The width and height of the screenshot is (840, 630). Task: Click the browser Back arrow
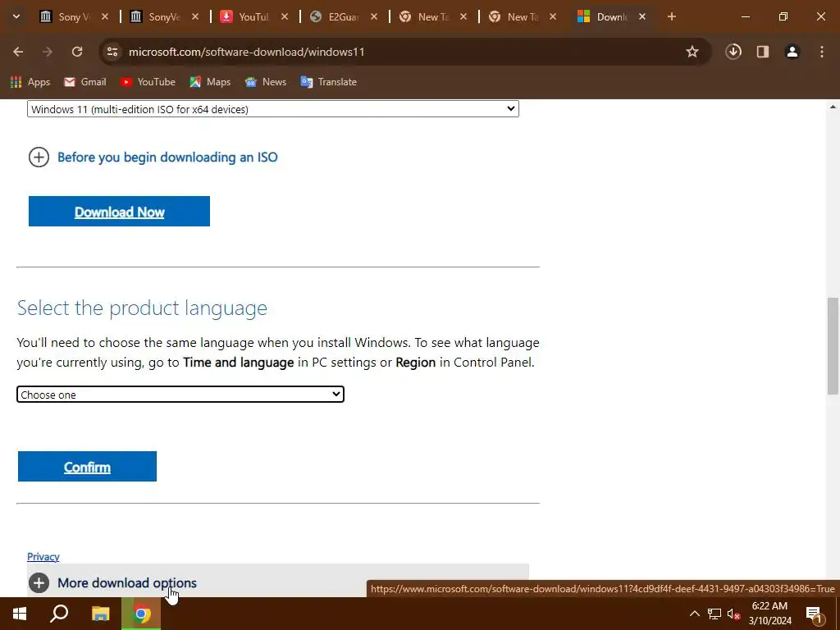[18, 52]
